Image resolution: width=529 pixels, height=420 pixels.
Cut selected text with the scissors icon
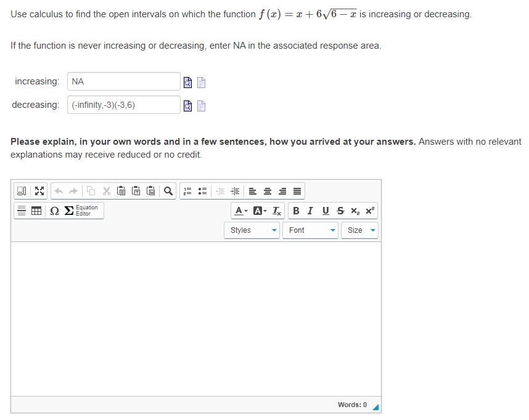click(107, 190)
